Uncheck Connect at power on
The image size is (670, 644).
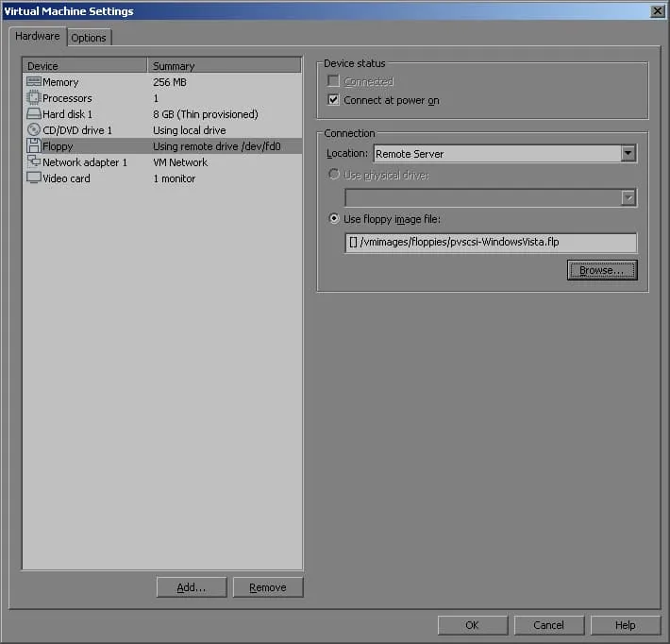click(333, 100)
